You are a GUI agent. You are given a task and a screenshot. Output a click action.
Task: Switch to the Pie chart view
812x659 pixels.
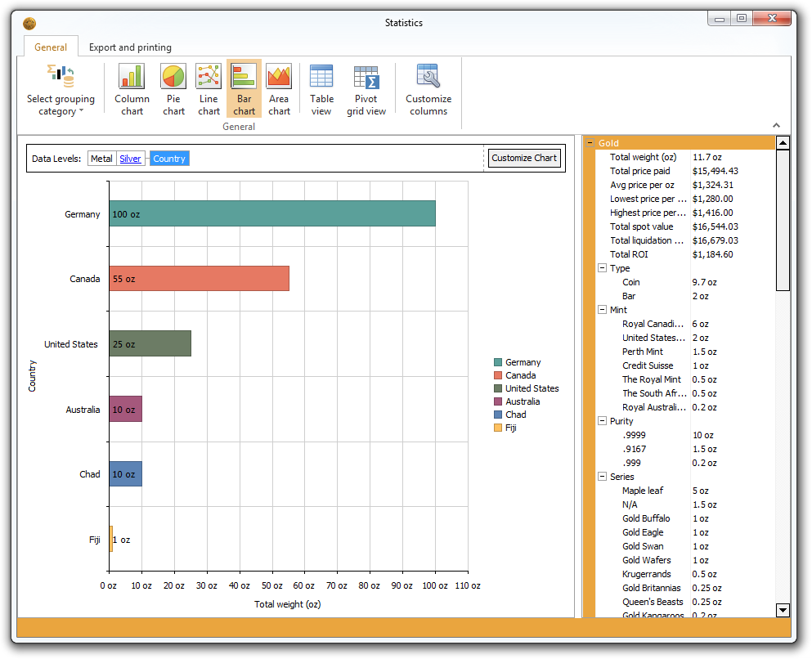(x=173, y=87)
